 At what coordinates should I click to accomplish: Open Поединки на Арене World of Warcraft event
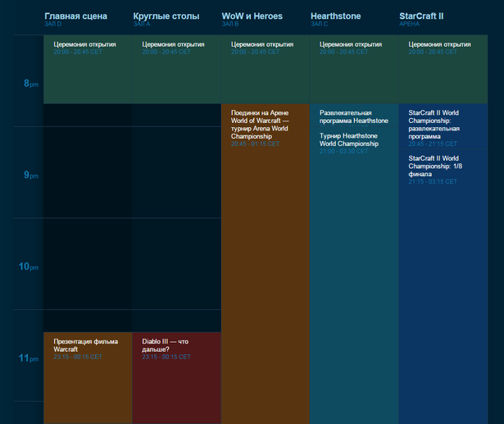point(266,264)
